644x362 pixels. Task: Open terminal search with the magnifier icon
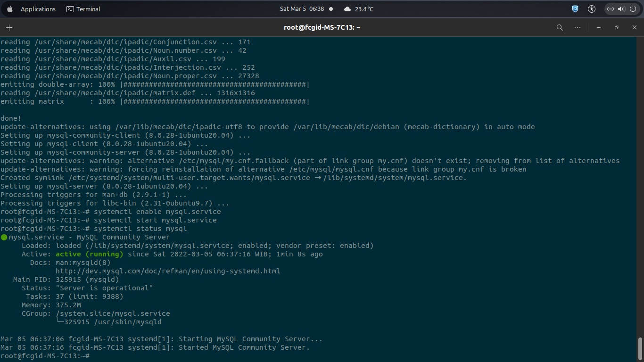(x=560, y=27)
